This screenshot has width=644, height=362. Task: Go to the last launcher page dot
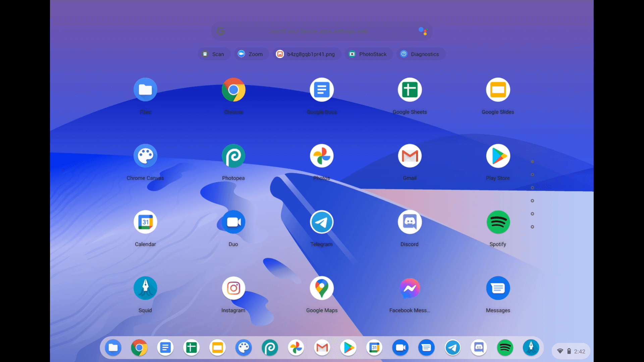[x=532, y=227]
